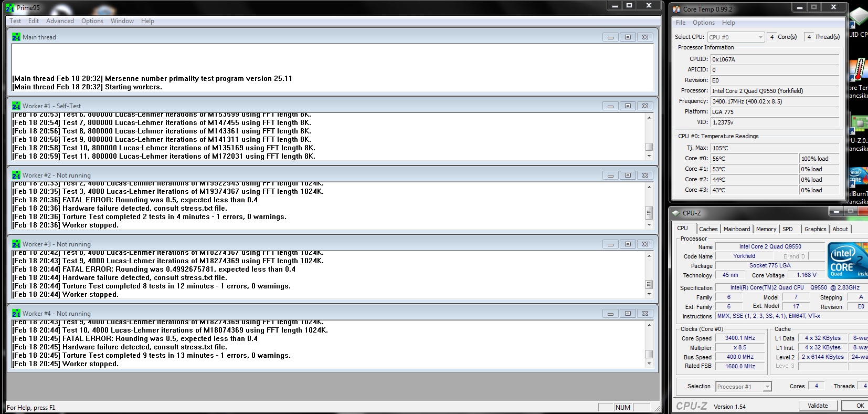Switch to CPU-Z Mainboard tab
868x414 pixels.
point(737,229)
